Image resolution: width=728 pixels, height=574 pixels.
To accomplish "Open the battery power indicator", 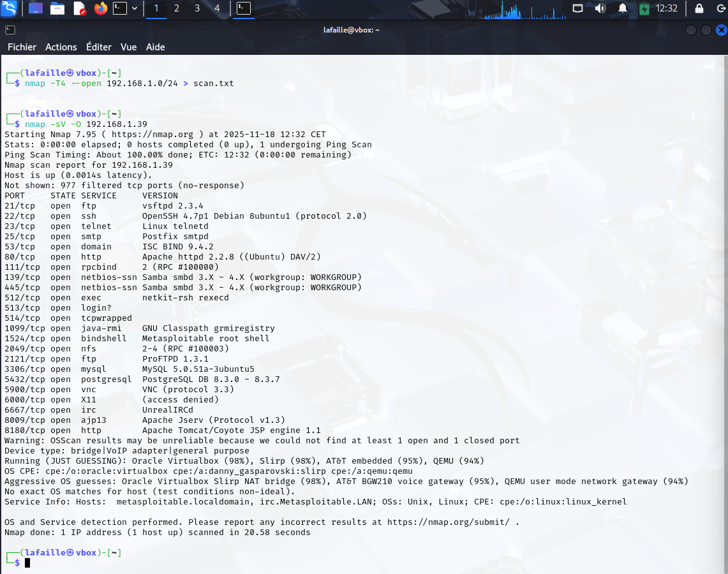I will 643,9.
